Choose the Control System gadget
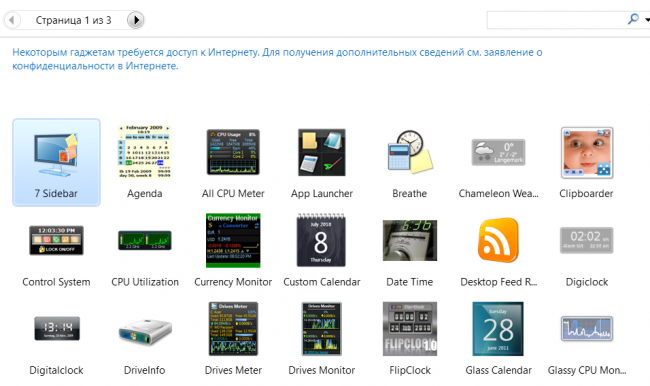 tap(56, 250)
